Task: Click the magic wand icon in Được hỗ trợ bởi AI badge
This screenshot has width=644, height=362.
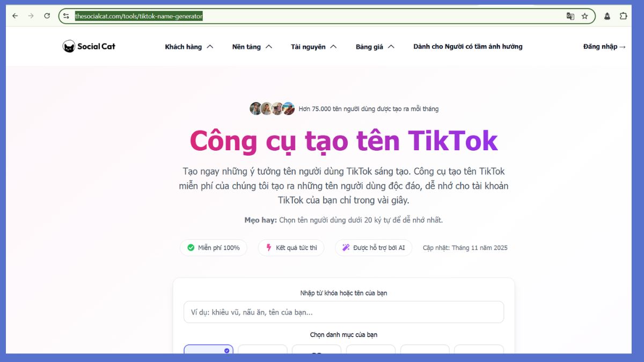Action: pos(346,248)
